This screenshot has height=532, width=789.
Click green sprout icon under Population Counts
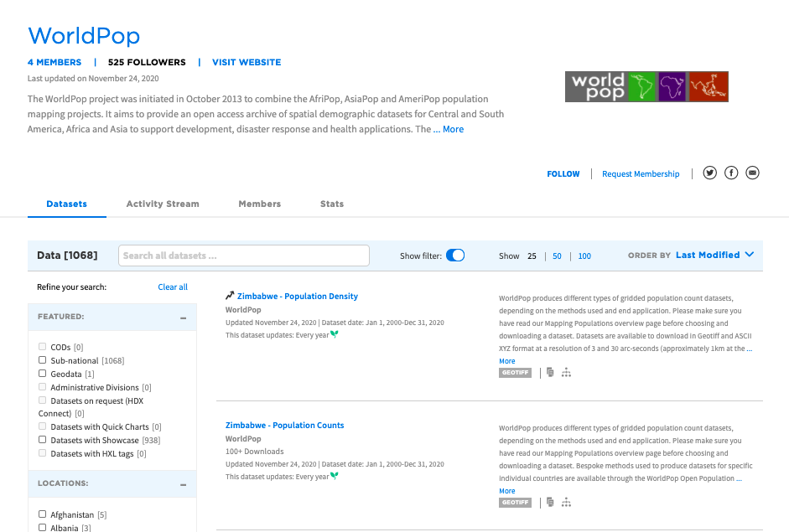click(x=335, y=476)
